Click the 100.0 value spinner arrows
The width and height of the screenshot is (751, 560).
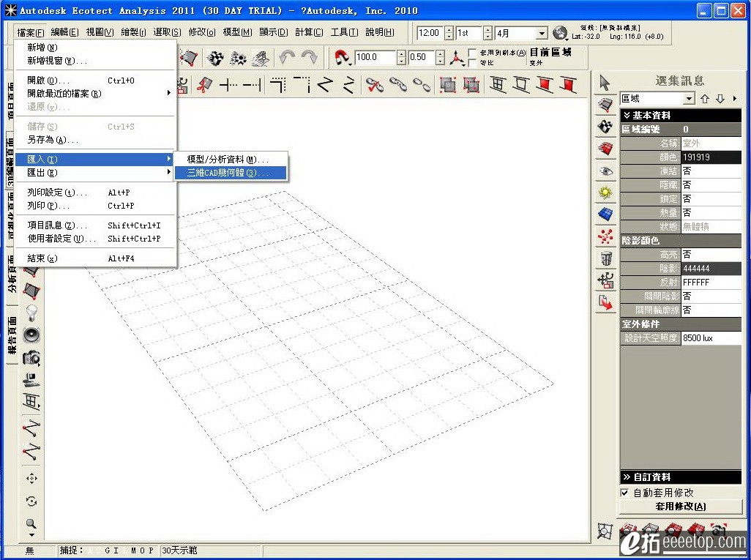click(402, 58)
